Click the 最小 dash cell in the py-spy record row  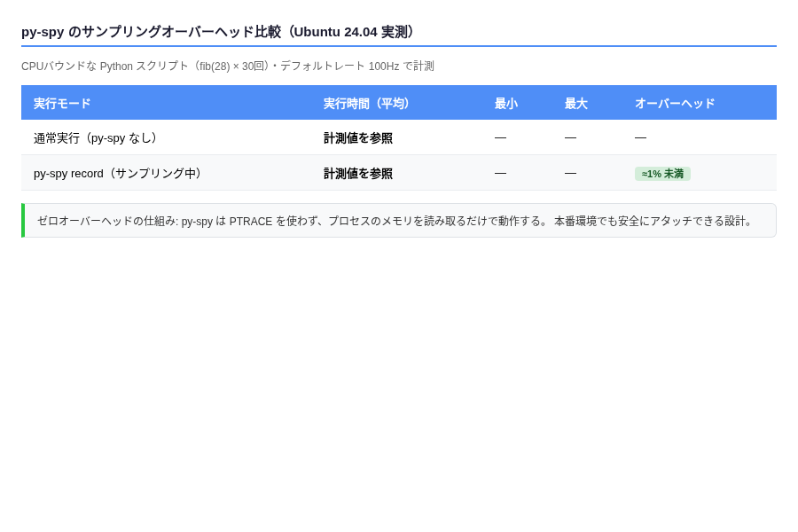(x=500, y=174)
